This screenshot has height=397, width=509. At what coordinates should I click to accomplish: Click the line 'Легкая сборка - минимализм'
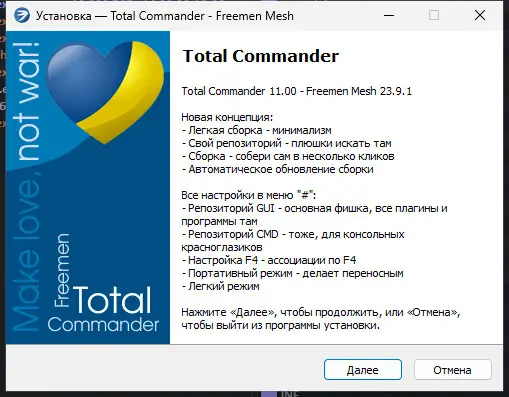[x=257, y=130]
